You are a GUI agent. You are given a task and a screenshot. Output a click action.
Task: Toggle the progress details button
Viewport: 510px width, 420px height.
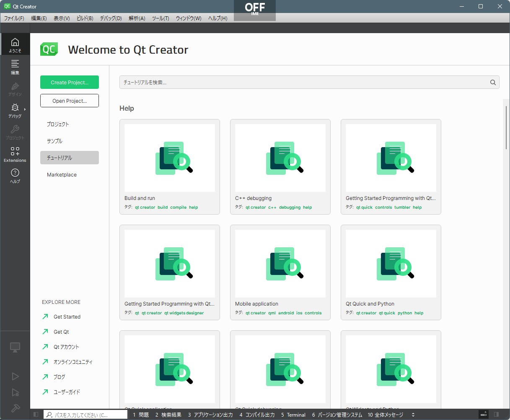tap(484, 415)
